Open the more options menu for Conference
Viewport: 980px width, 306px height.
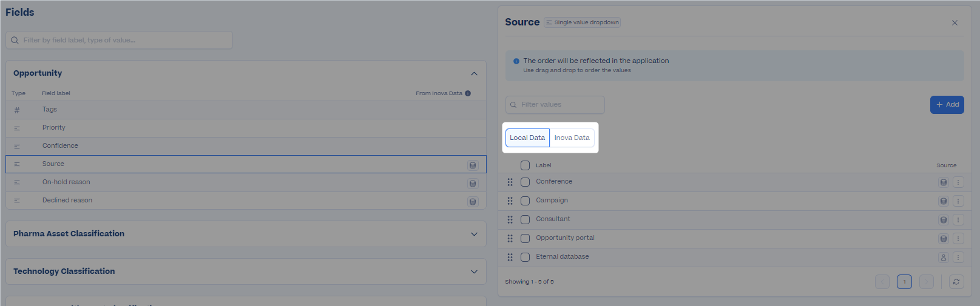(x=958, y=182)
